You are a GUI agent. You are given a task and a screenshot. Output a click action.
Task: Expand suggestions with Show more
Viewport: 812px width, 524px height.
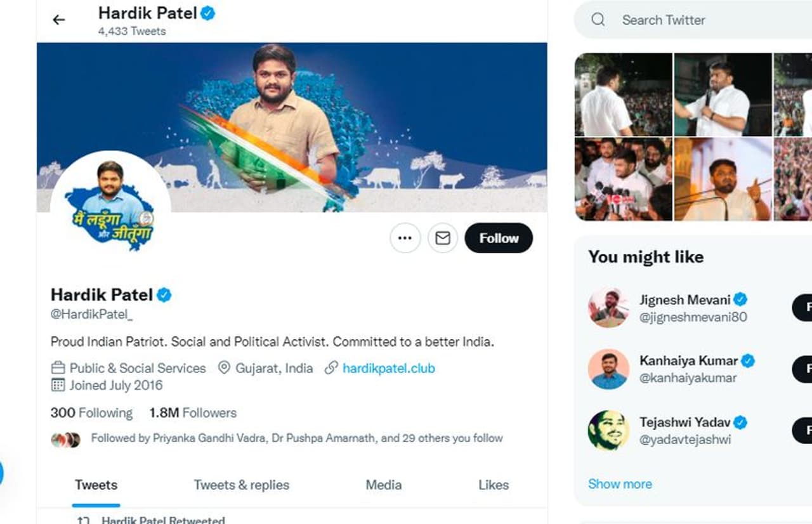pyautogui.click(x=620, y=484)
